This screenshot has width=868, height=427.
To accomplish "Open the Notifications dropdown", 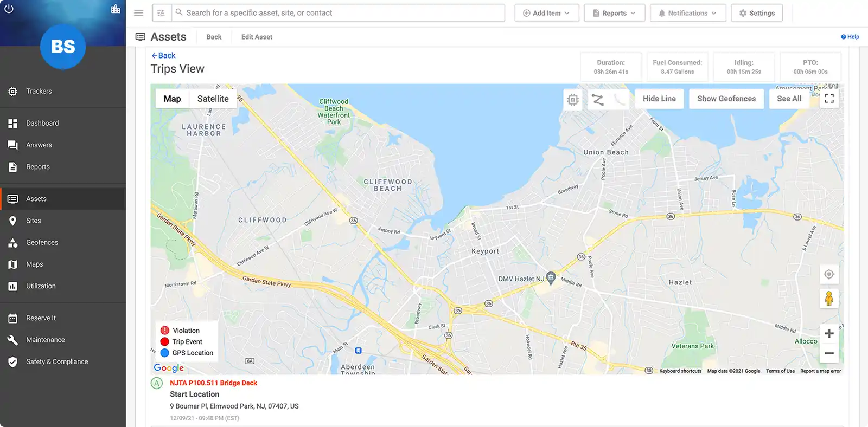I will [x=687, y=13].
